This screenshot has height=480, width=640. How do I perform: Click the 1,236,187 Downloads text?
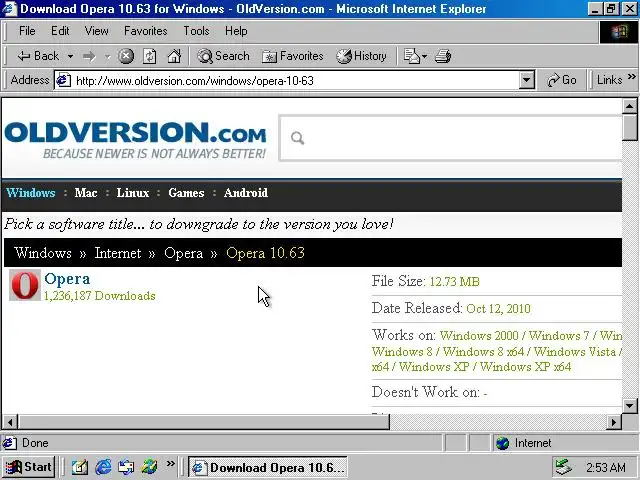(100, 296)
